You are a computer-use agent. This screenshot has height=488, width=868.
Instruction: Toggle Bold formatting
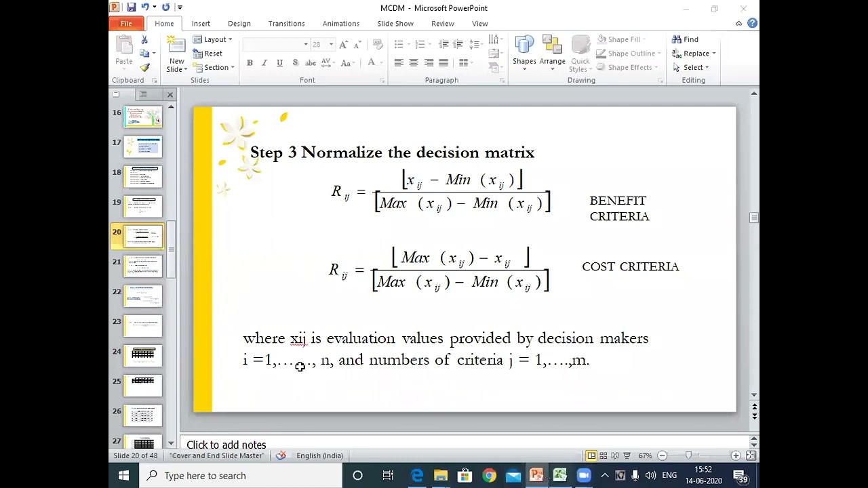(x=250, y=63)
